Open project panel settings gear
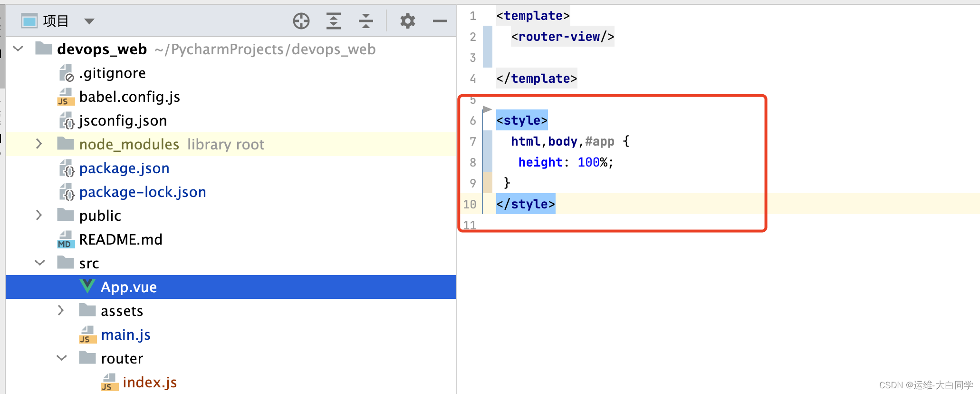The width and height of the screenshot is (980, 394). 408,21
